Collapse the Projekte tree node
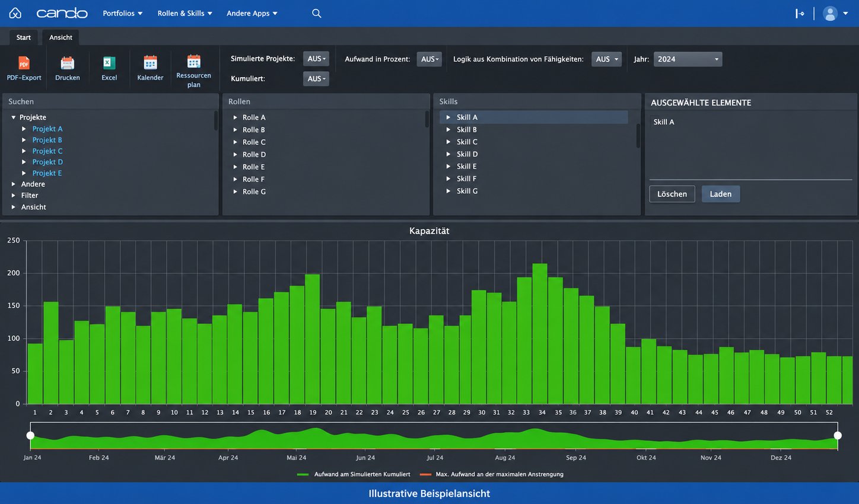This screenshot has height=504, width=859. pos(13,117)
